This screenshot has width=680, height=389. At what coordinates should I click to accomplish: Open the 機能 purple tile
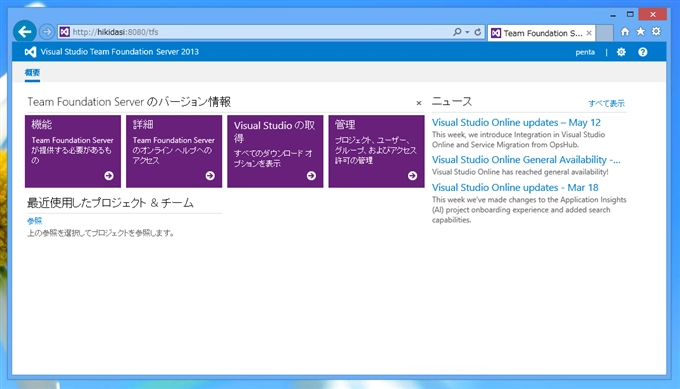73,151
